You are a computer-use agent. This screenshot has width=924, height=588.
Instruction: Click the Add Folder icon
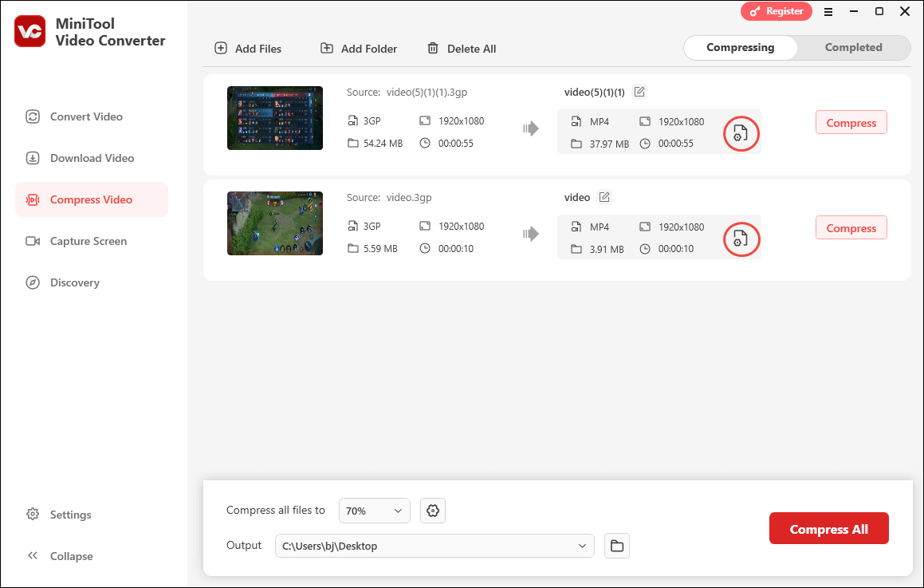point(326,49)
